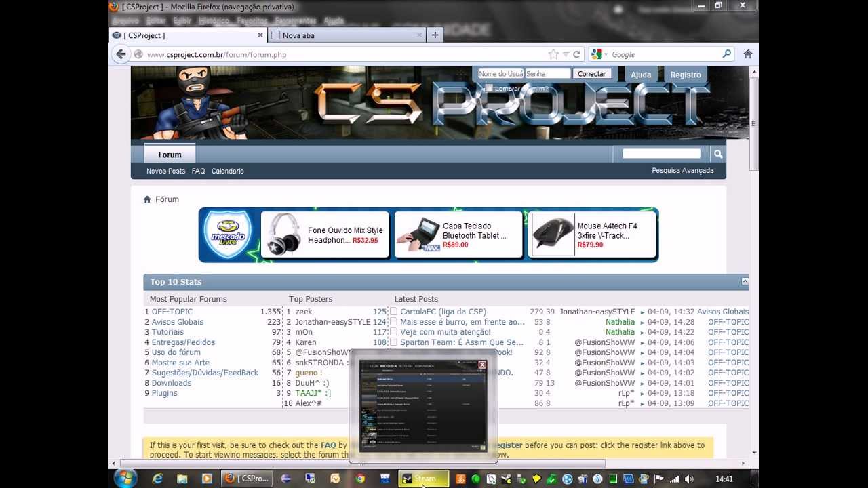Screen dimensions: 868x488
Task: Open the FAQ menu item
Action: click(x=198, y=171)
